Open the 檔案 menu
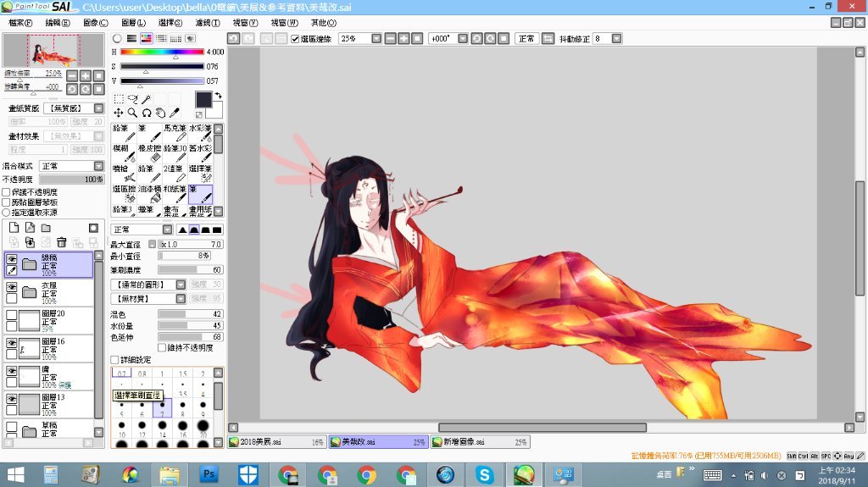 (x=20, y=23)
